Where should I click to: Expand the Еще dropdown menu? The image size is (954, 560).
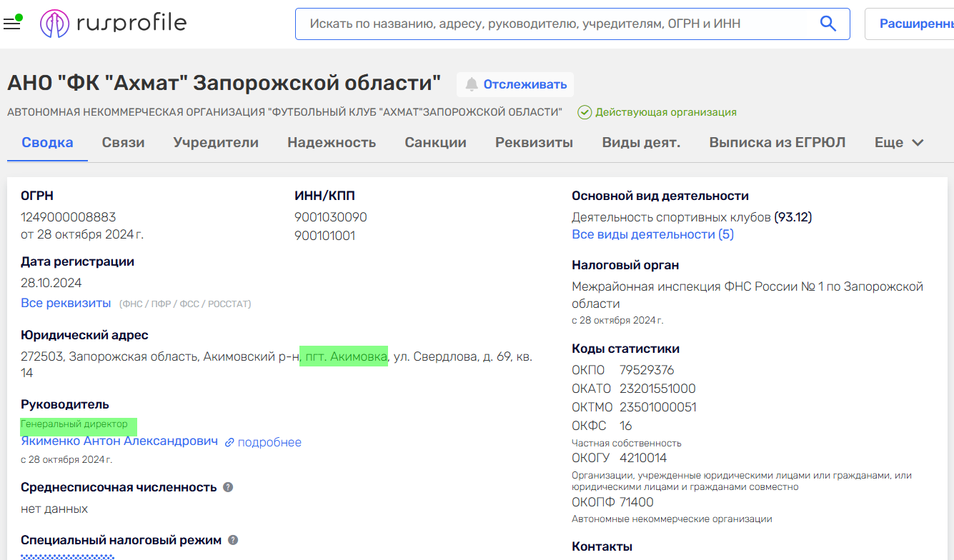(899, 142)
